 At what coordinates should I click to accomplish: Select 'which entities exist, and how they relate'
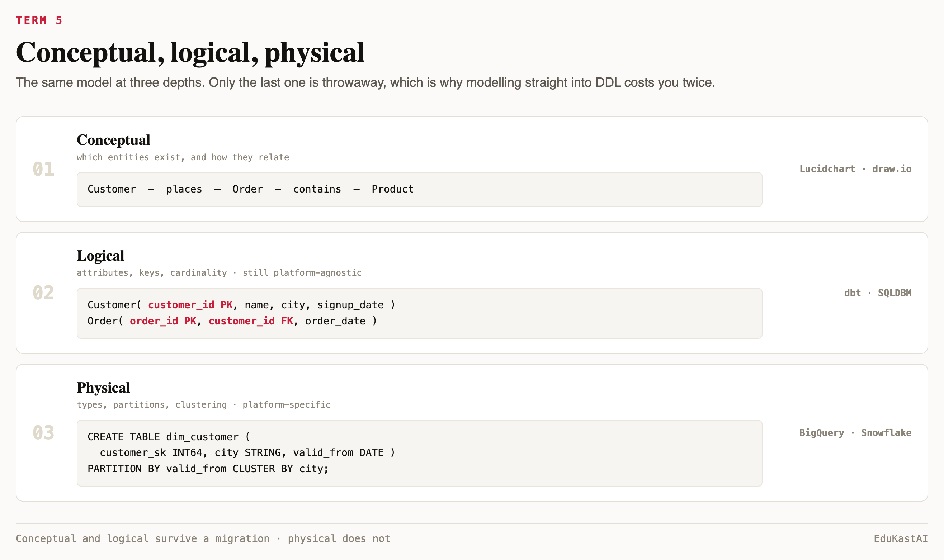click(x=183, y=157)
